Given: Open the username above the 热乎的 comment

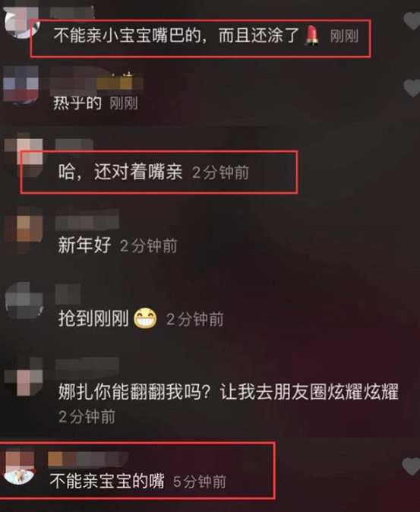Looking at the screenshot, I should [97, 79].
